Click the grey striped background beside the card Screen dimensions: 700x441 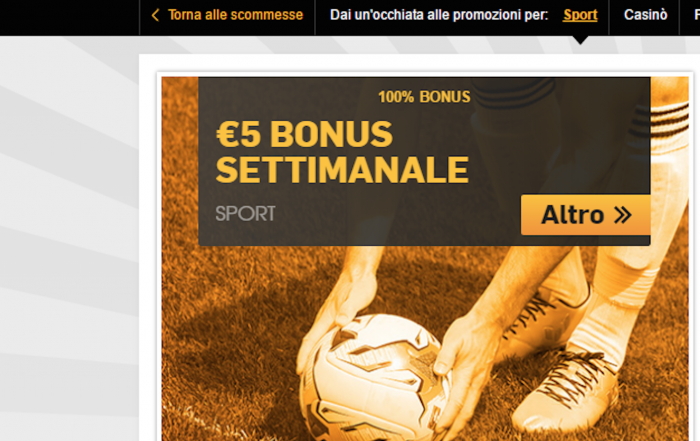point(69,237)
